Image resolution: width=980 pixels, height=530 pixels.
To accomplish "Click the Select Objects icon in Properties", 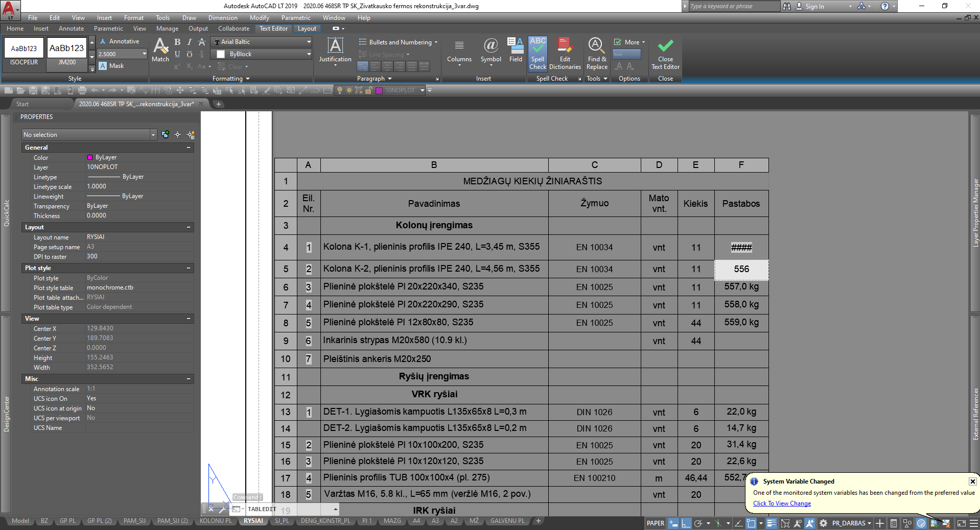I will (178, 135).
